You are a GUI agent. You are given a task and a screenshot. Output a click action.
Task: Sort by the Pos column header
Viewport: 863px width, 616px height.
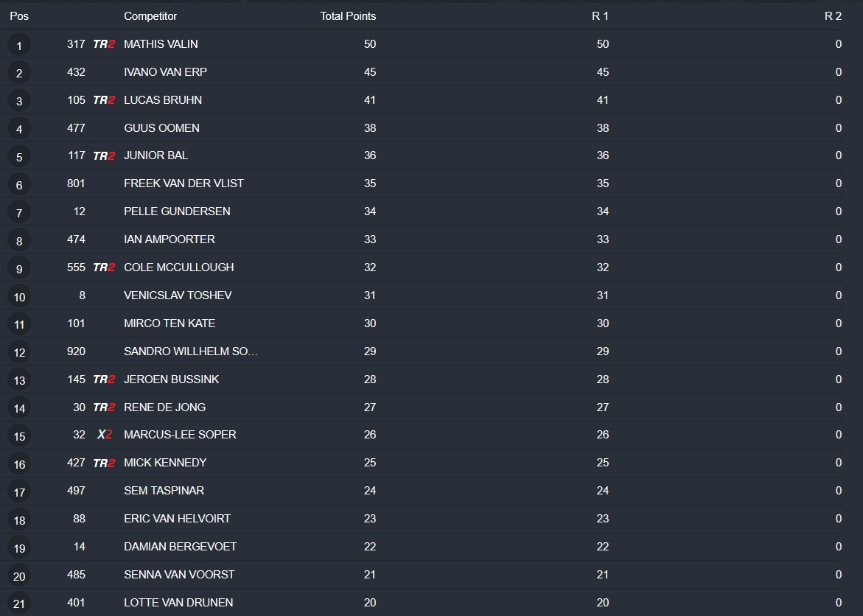[19, 16]
